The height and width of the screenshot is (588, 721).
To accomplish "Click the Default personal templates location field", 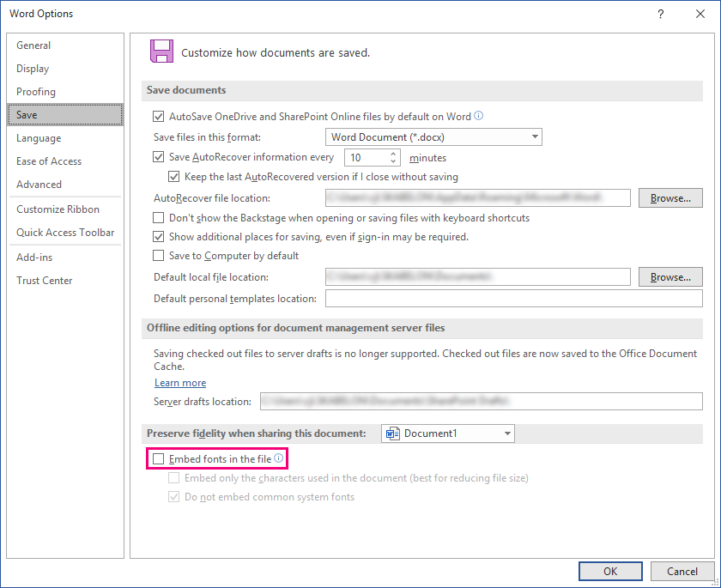I will [x=513, y=299].
